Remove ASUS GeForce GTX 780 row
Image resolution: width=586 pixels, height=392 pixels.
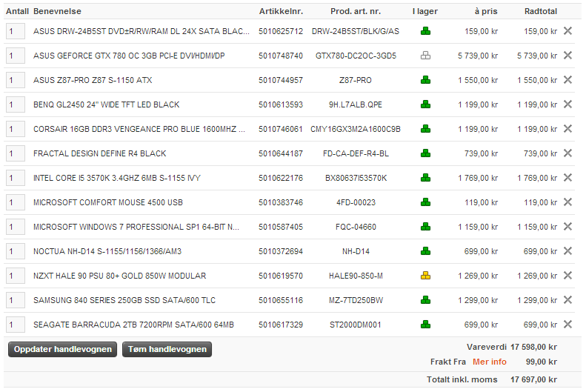point(567,56)
